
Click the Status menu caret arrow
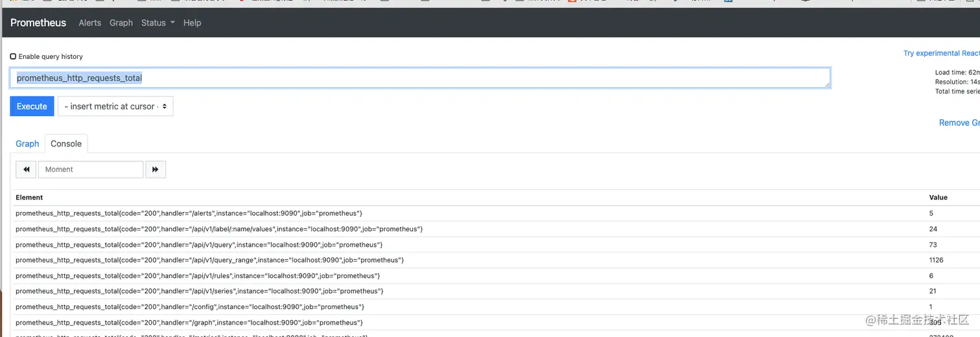click(173, 23)
